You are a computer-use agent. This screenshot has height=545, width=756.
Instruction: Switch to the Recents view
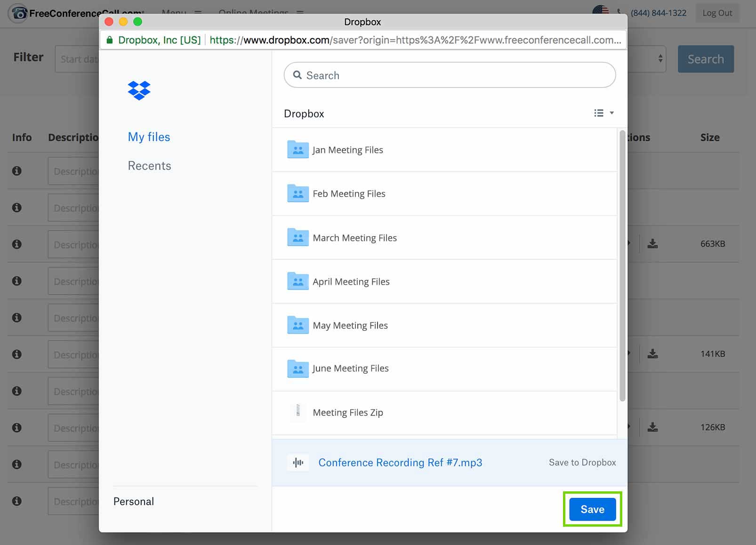click(149, 166)
